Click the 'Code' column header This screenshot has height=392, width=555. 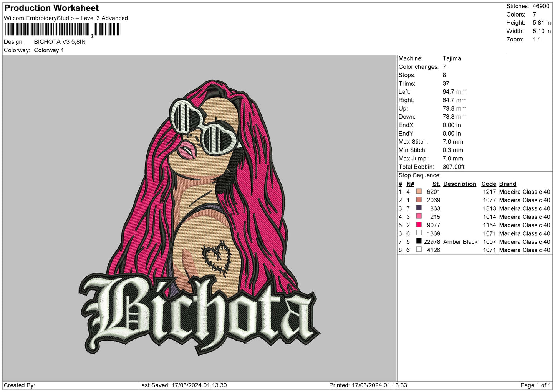click(489, 184)
